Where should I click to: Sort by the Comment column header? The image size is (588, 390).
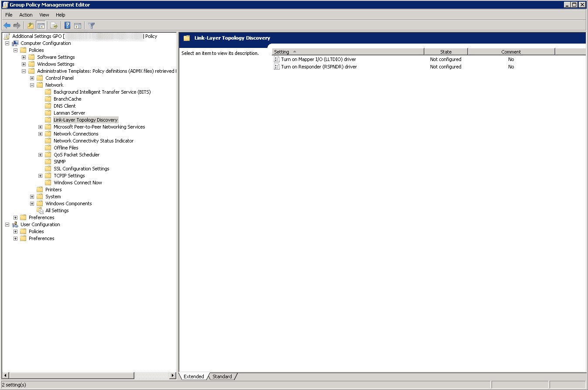click(511, 52)
